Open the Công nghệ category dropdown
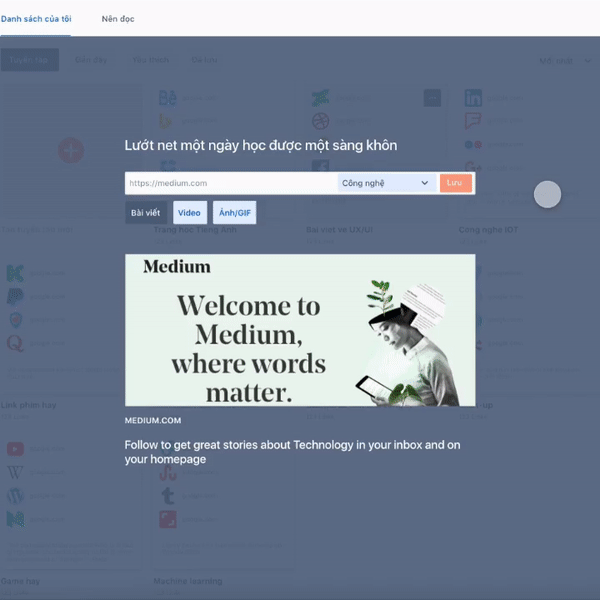This screenshot has width=600, height=600. 386,183
